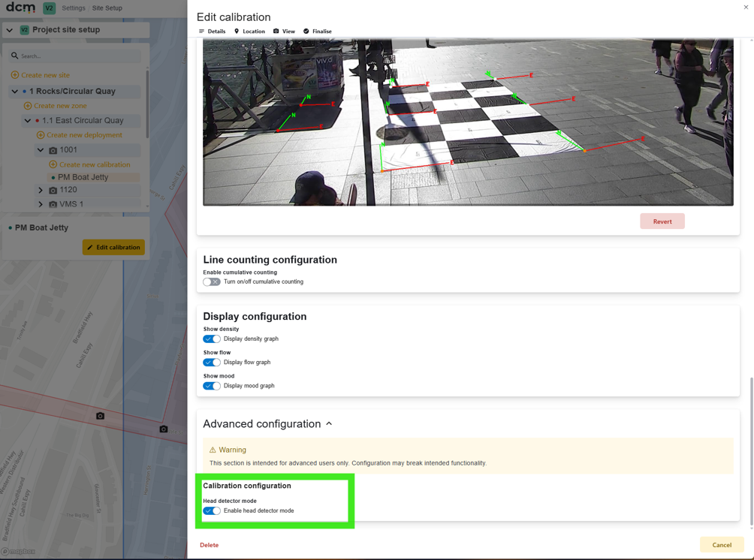The width and height of the screenshot is (754, 560).
Task: Click the plus icon for Create new zone
Action: pos(28,106)
